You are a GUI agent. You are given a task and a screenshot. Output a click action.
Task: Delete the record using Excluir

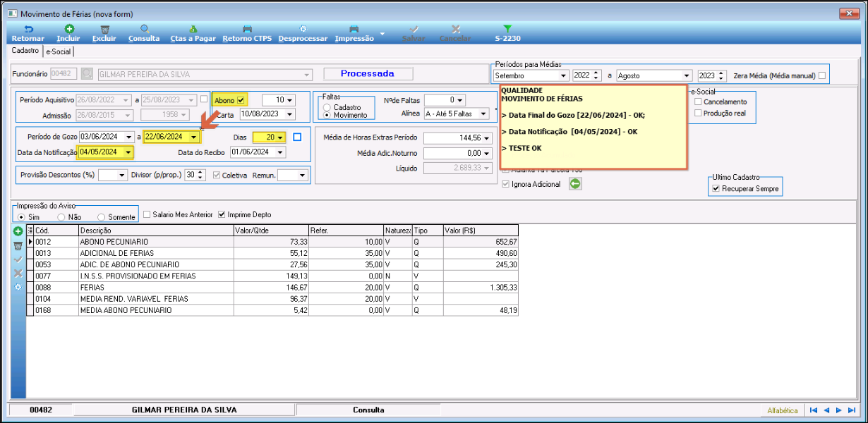point(104,33)
